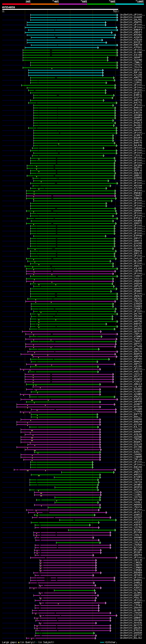This screenshot has height=644, width=146.
Task: Open the UniRef100_O04485 hit
Action: coord(131,17)
